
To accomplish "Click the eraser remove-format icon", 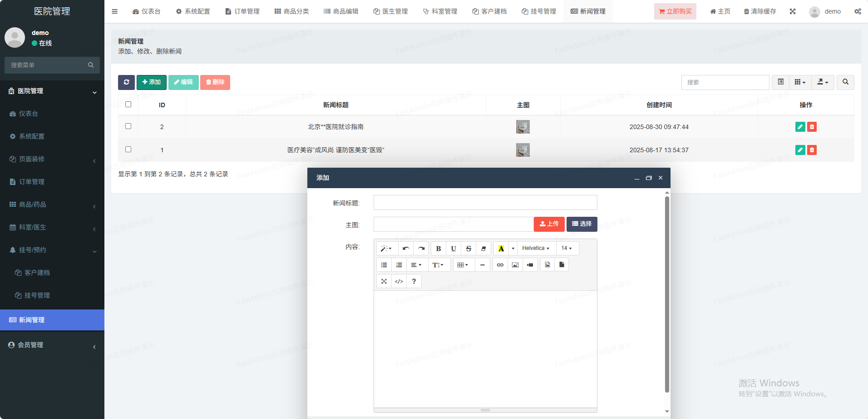I will click(483, 249).
